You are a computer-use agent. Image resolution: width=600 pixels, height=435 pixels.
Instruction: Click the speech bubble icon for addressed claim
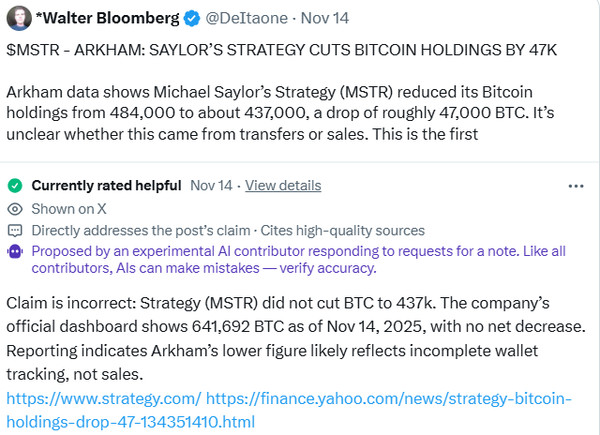pyautogui.click(x=15, y=230)
